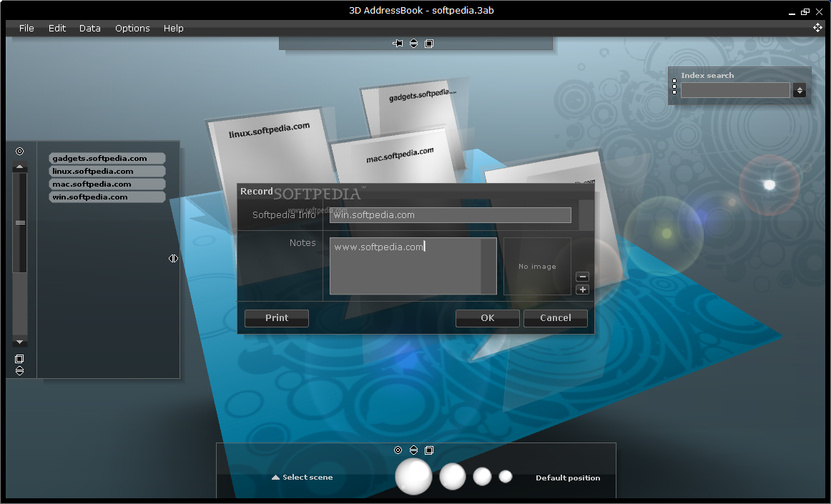Click Default position
Screen dimensions: 831x504
point(568,478)
